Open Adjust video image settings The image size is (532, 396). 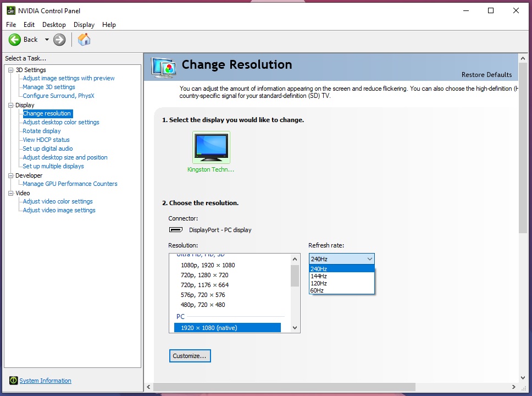[x=59, y=210]
